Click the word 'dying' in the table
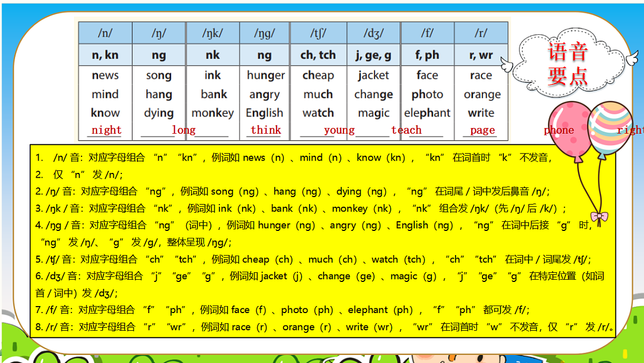This screenshot has width=644, height=363. coord(159,114)
